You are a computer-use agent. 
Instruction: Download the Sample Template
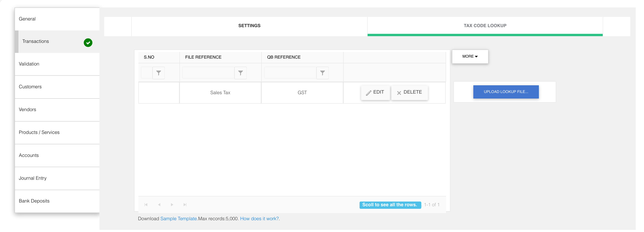[x=178, y=218]
